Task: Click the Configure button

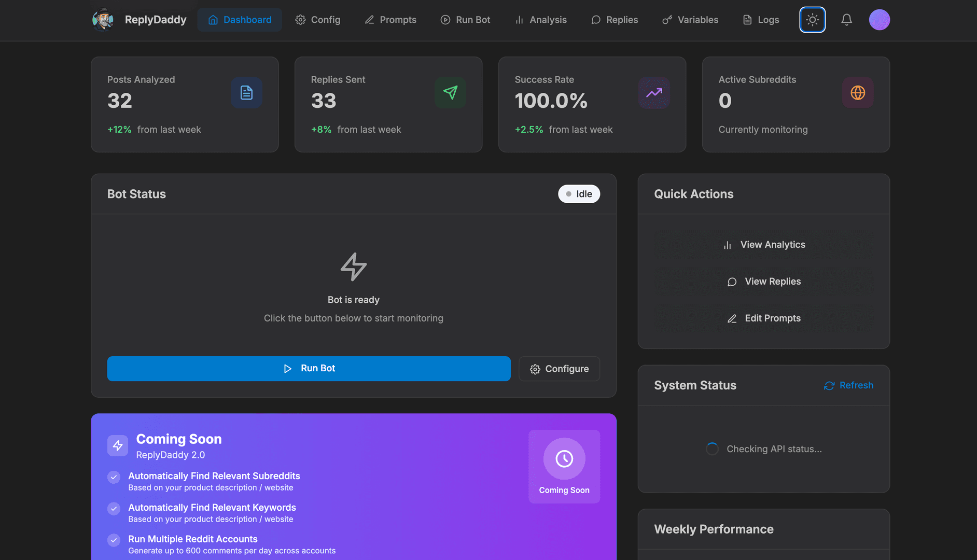Action: point(559,369)
